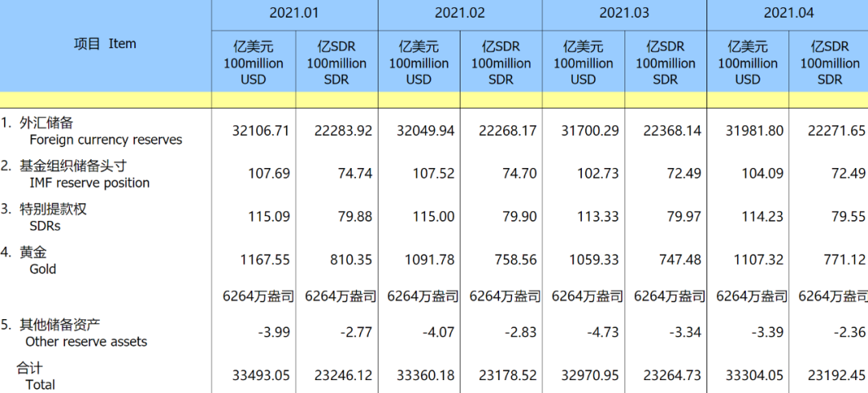Pick the SDRs value 79.97
This screenshot has width=868, height=393.
(685, 216)
